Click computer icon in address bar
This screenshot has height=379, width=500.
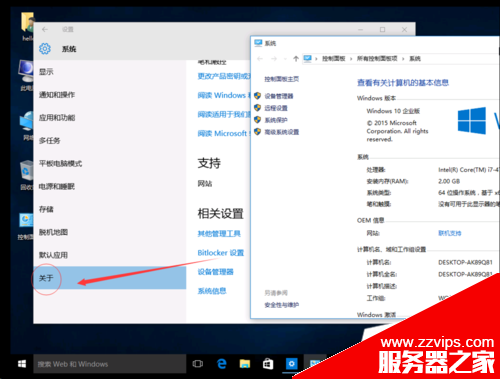click(307, 59)
